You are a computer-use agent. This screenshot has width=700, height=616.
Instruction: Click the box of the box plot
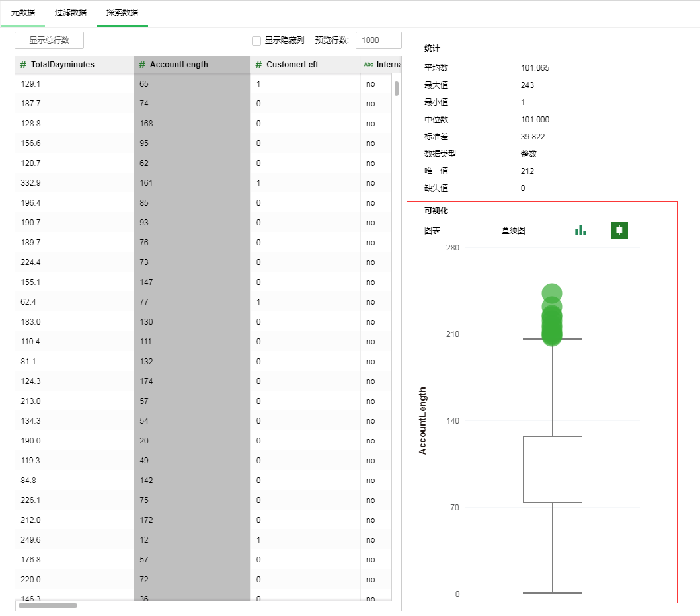(552, 469)
